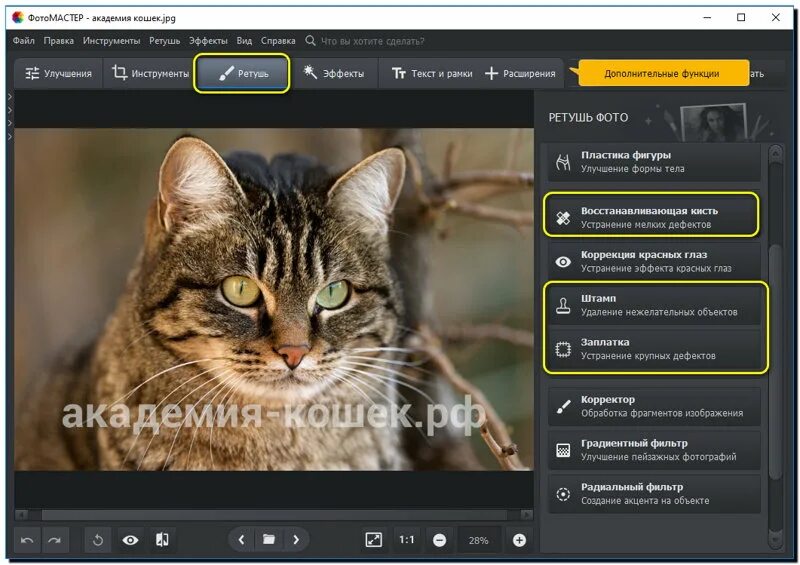This screenshot has height=565, width=800.
Task: Click the bandage icon of healing brush
Action: pyautogui.click(x=563, y=218)
